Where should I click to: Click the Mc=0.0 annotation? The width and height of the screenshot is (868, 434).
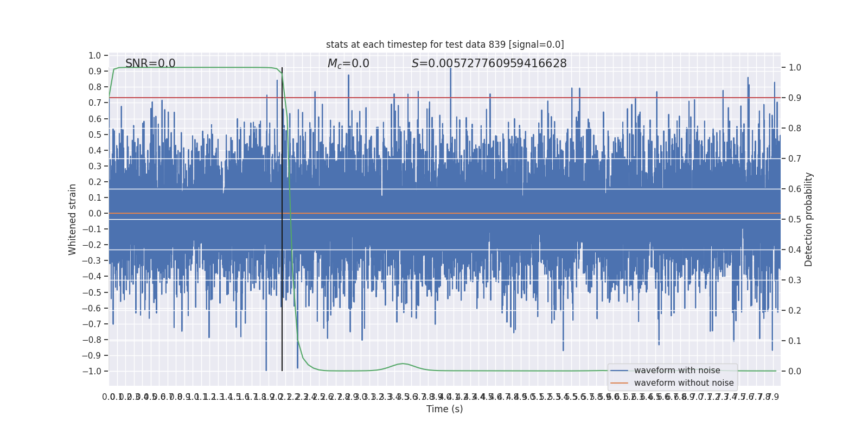[x=348, y=63]
